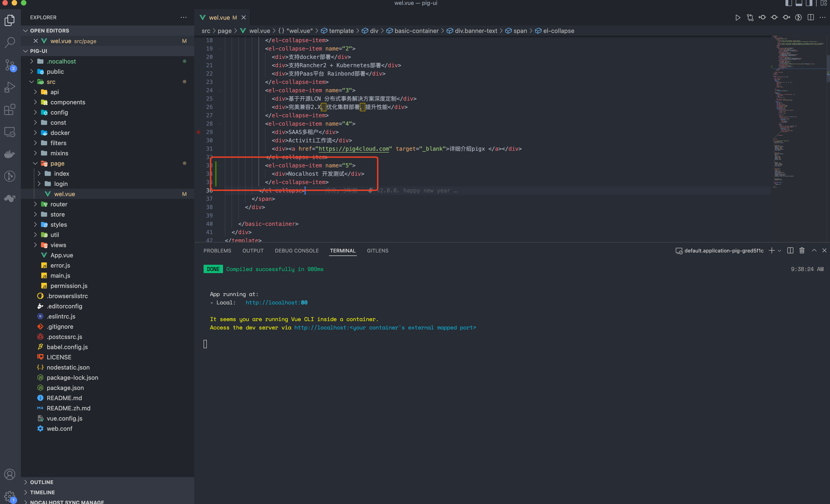
Task: Close wel.vue in Open Editors list
Action: point(36,41)
